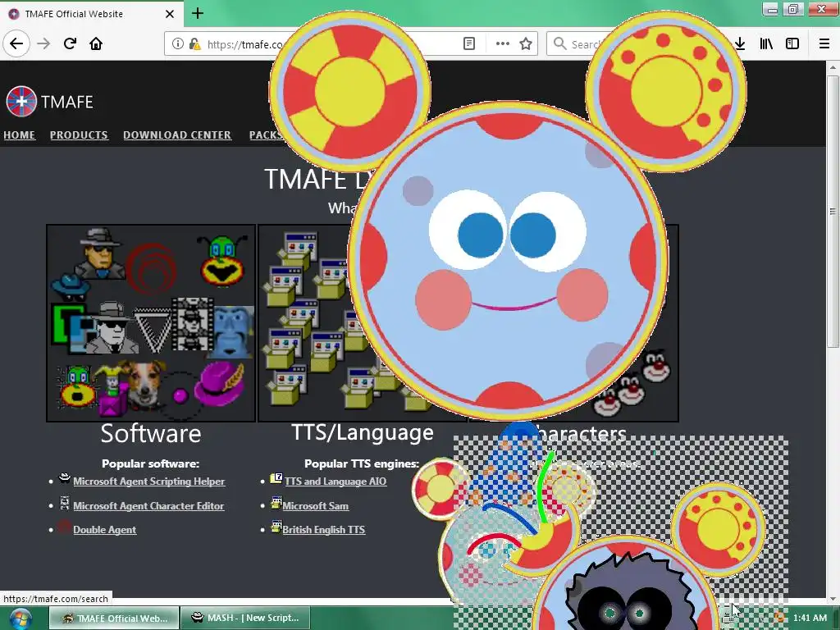The image size is (840, 630).
Task: Open the browser home page icon
Action: coord(96,43)
